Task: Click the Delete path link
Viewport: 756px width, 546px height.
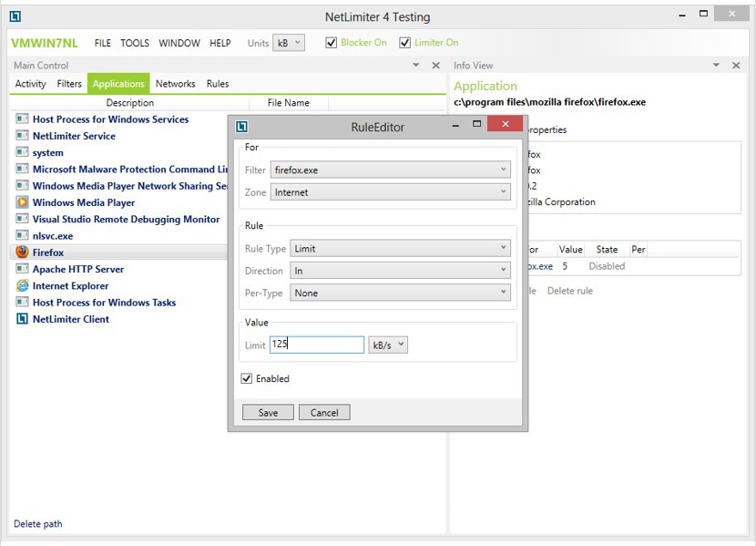Action: click(38, 524)
